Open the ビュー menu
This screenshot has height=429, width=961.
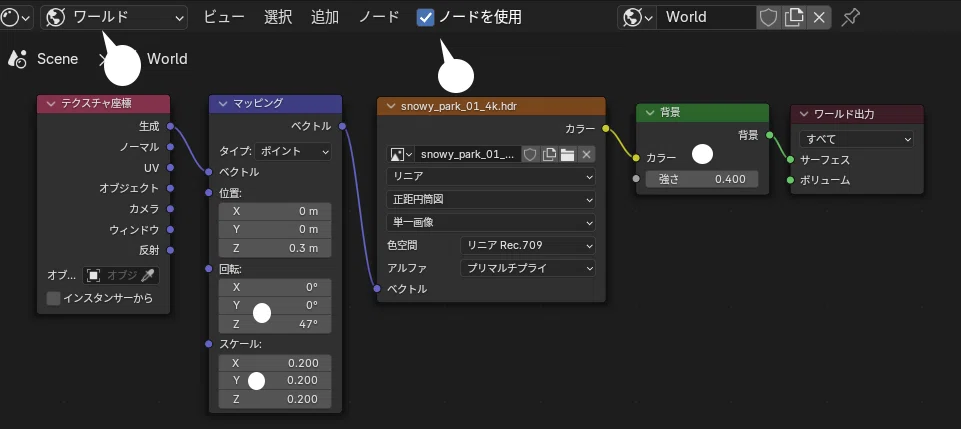[224, 17]
